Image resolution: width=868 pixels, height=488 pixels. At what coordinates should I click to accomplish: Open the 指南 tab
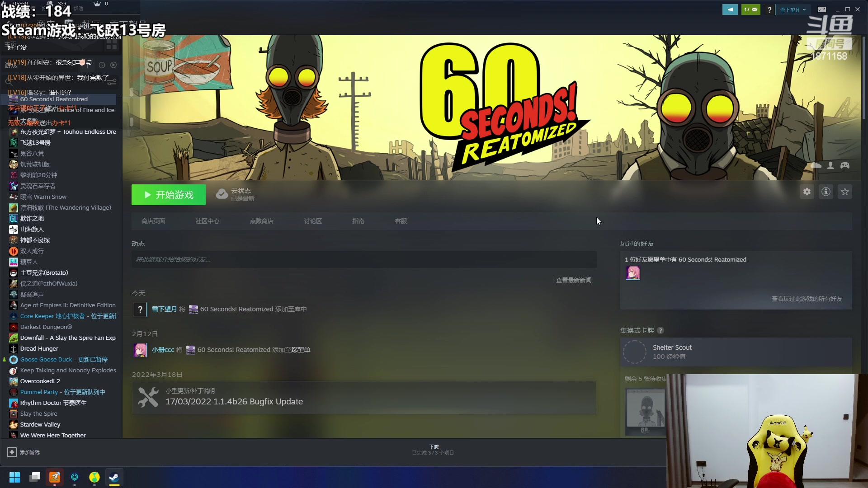359,221
